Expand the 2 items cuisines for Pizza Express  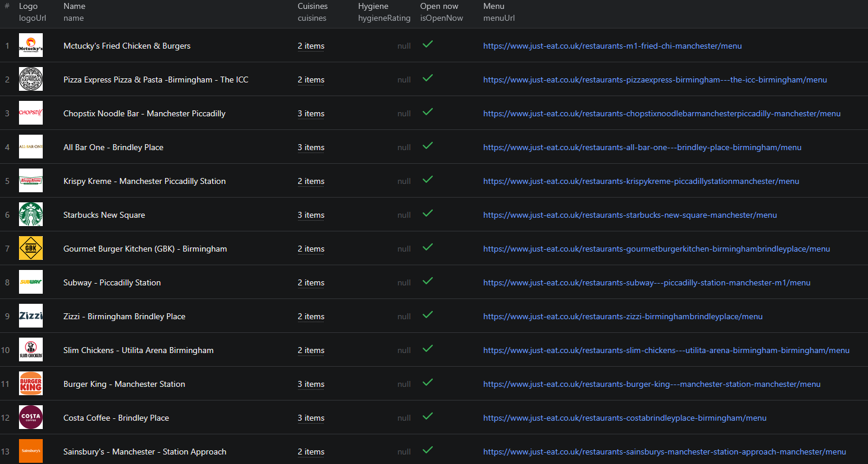[x=311, y=80]
